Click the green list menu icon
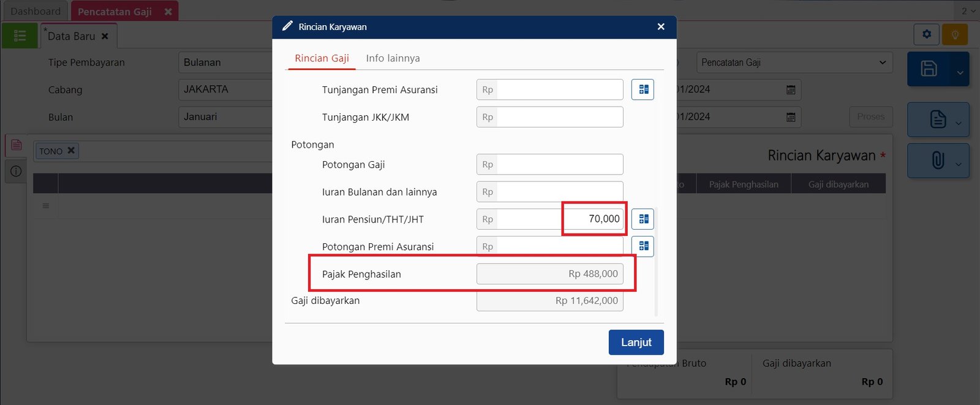 point(20,36)
